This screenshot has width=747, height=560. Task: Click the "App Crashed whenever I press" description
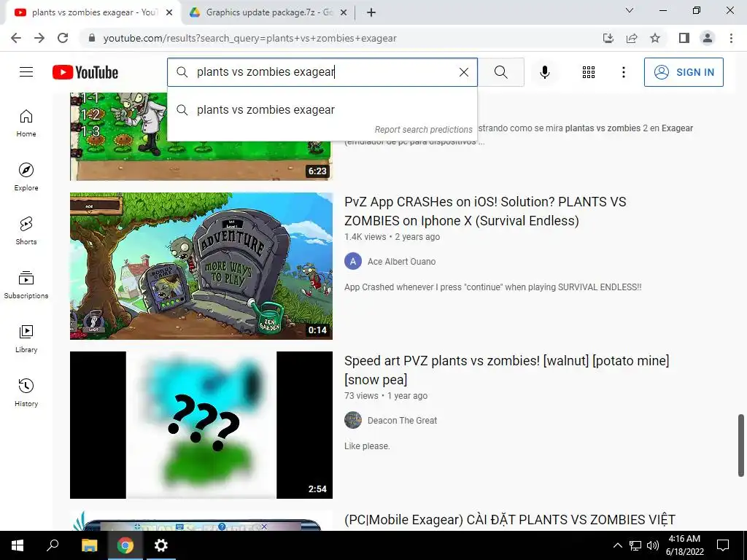(x=492, y=287)
